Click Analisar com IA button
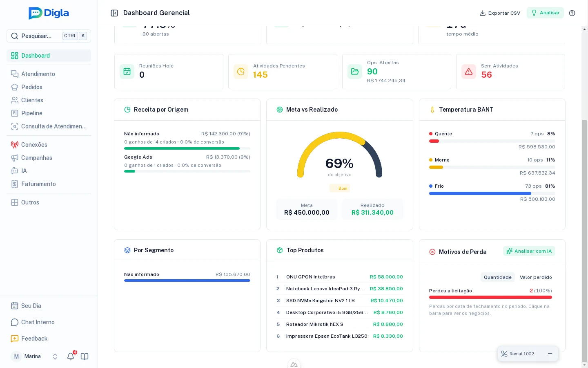This screenshot has width=588, height=368. pyautogui.click(x=529, y=251)
